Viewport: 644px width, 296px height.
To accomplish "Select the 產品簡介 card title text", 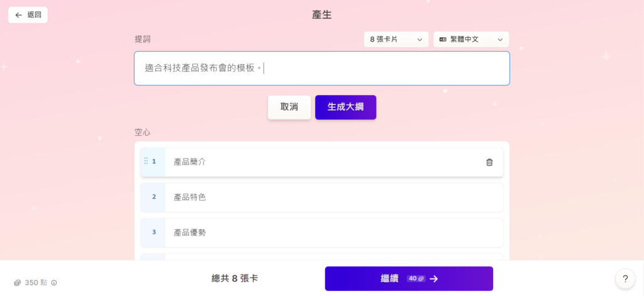I will [x=190, y=162].
